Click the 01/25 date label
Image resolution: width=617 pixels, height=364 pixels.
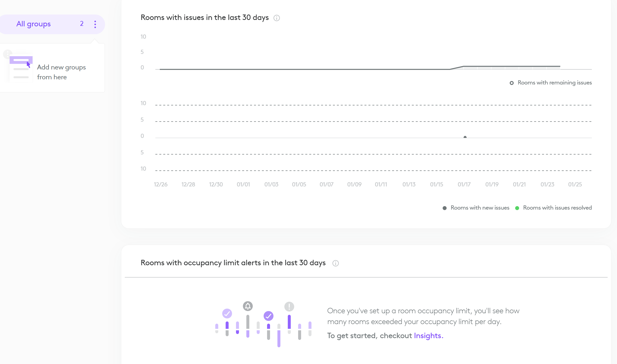click(x=575, y=184)
